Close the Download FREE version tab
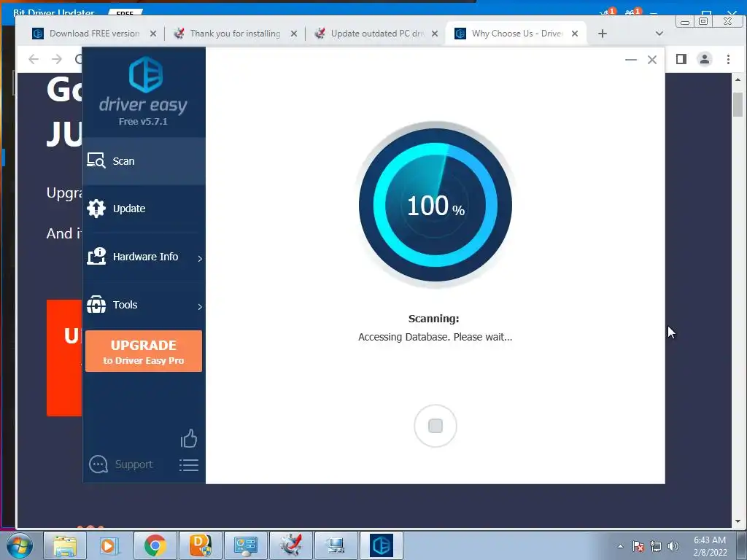 [x=153, y=34]
